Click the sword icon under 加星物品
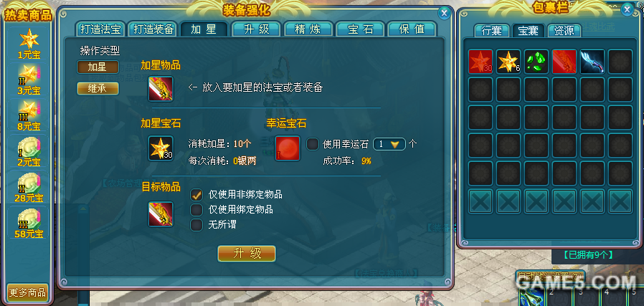Viewport: 644px width, 306px height. (161, 89)
